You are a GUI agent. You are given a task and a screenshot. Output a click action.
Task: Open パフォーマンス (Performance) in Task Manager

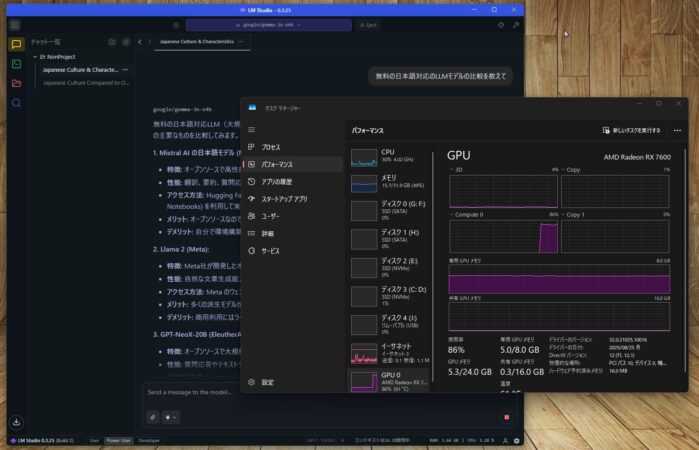tap(292, 165)
